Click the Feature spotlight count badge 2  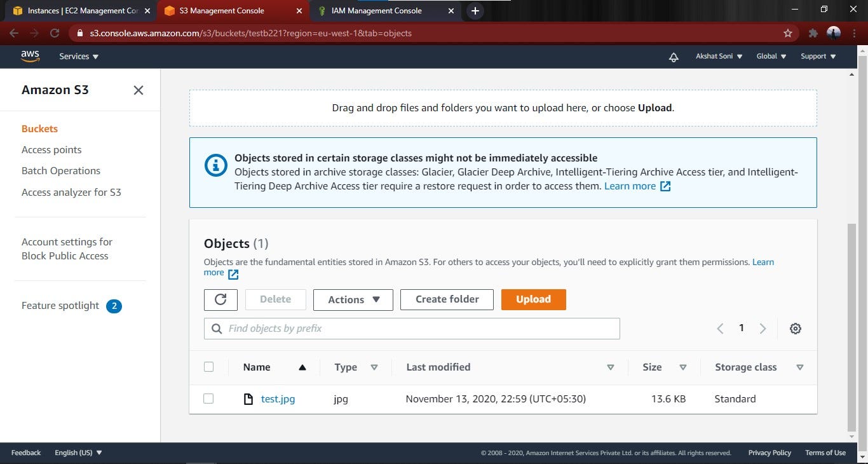point(114,306)
